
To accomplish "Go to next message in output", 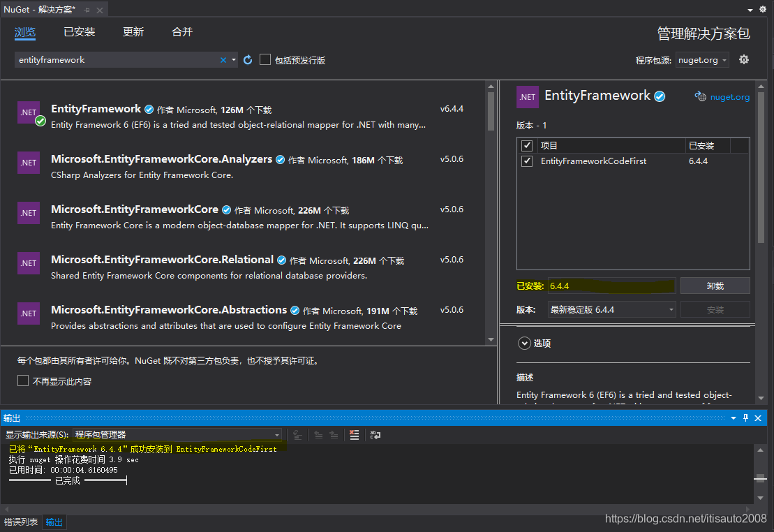I will [334, 435].
